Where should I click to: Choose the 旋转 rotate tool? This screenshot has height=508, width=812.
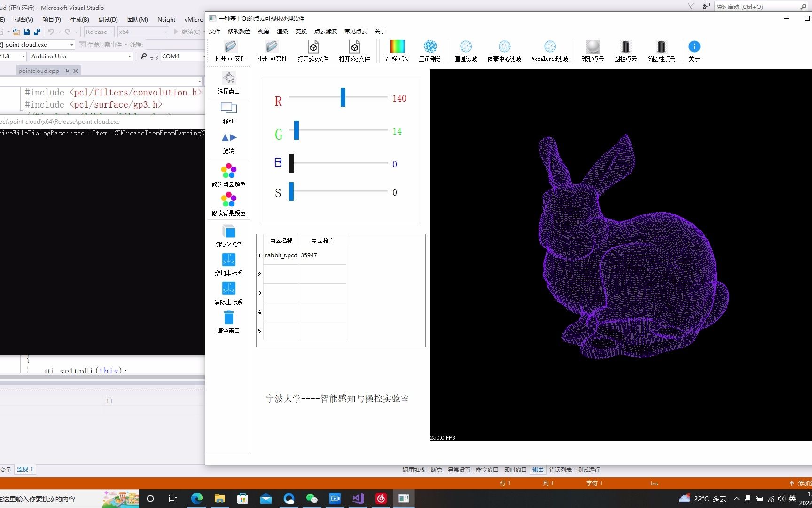[x=228, y=143]
